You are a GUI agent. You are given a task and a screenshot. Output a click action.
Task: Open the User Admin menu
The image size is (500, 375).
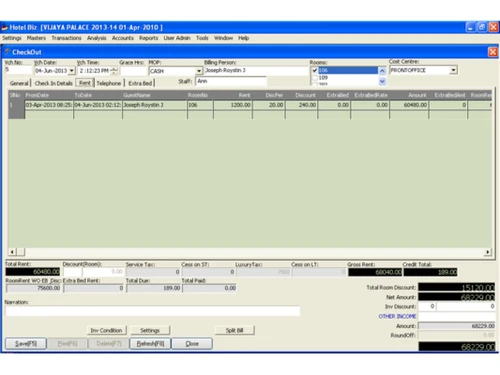177,38
